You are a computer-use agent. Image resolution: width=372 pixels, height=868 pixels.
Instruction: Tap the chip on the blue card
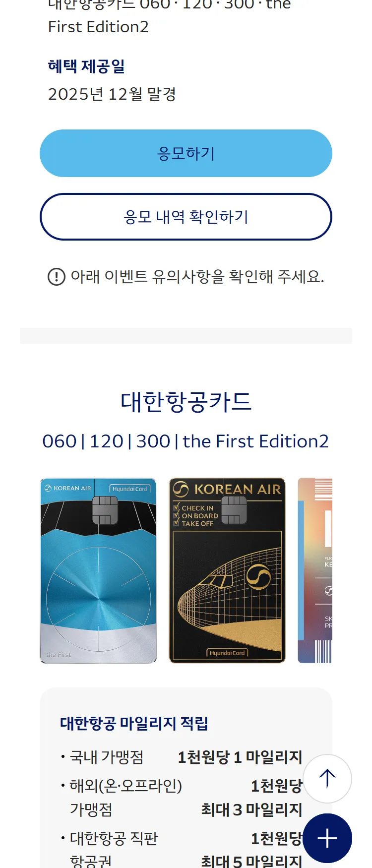pos(105,510)
